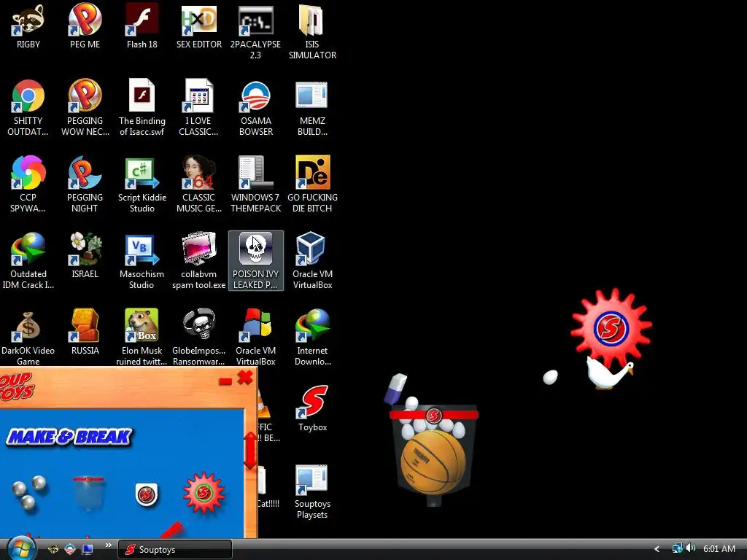Click the MAKE & BREAK category heading
747x560 pixels.
69,437
